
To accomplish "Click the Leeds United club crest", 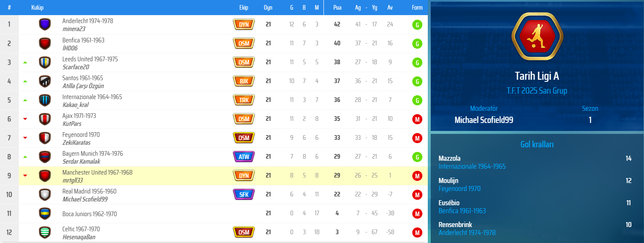I will click(45, 63).
